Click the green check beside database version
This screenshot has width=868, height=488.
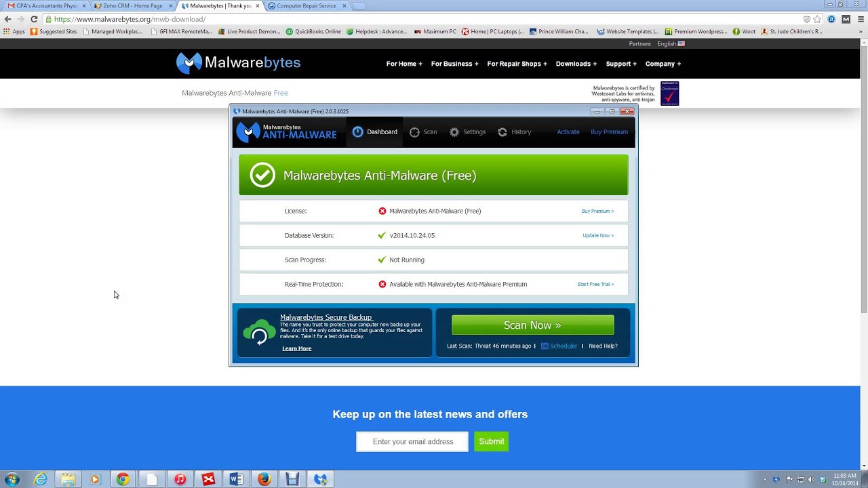[382, 235]
